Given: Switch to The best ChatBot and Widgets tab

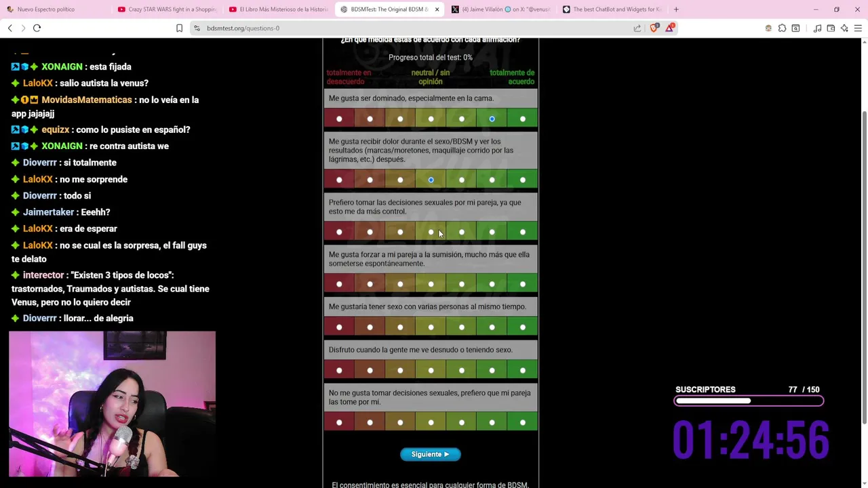Looking at the screenshot, I should (612, 9).
